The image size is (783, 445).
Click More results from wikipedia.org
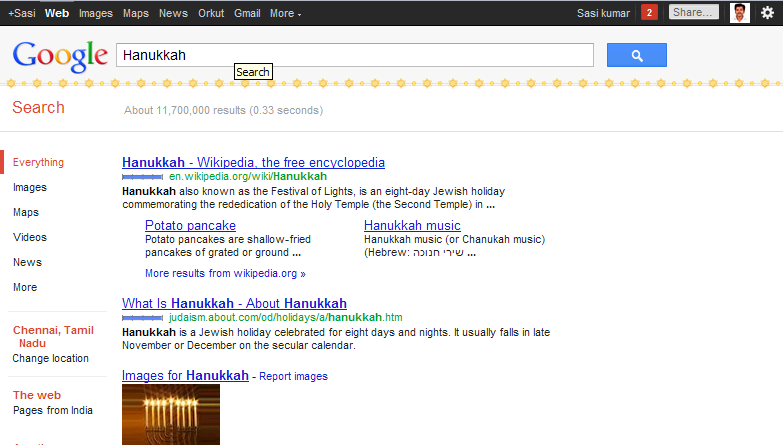click(225, 274)
